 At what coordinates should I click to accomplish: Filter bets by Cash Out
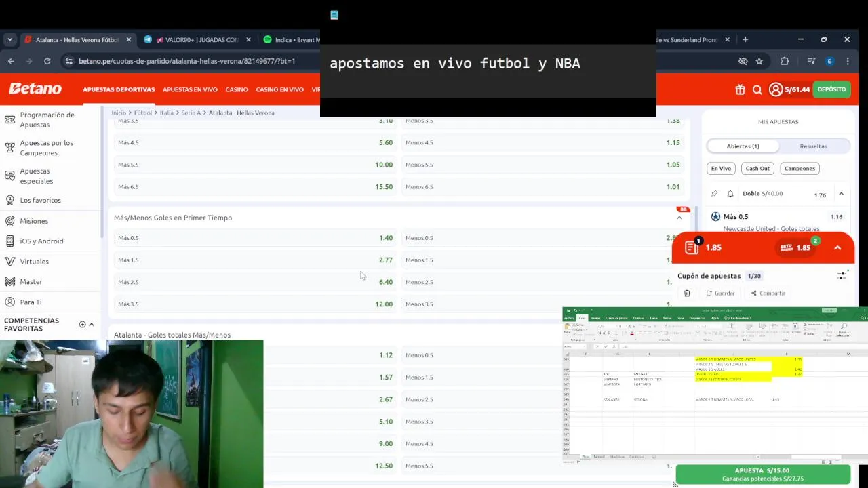point(757,168)
